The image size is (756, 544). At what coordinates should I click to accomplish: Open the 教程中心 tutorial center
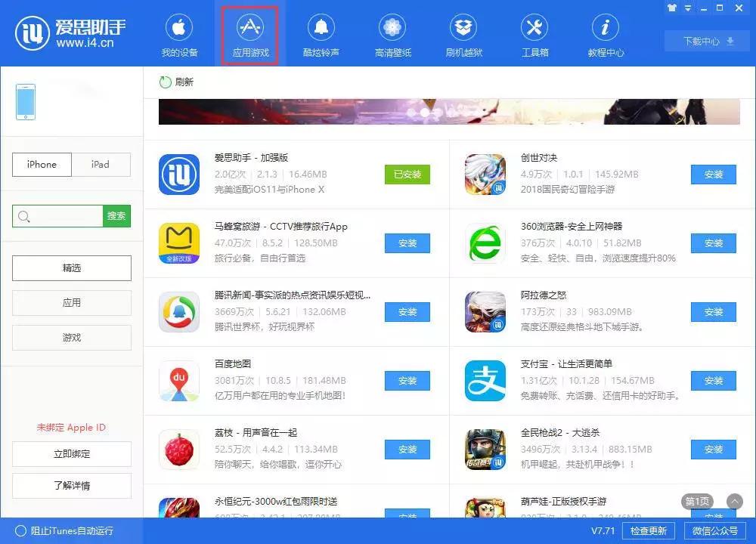pyautogui.click(x=605, y=34)
